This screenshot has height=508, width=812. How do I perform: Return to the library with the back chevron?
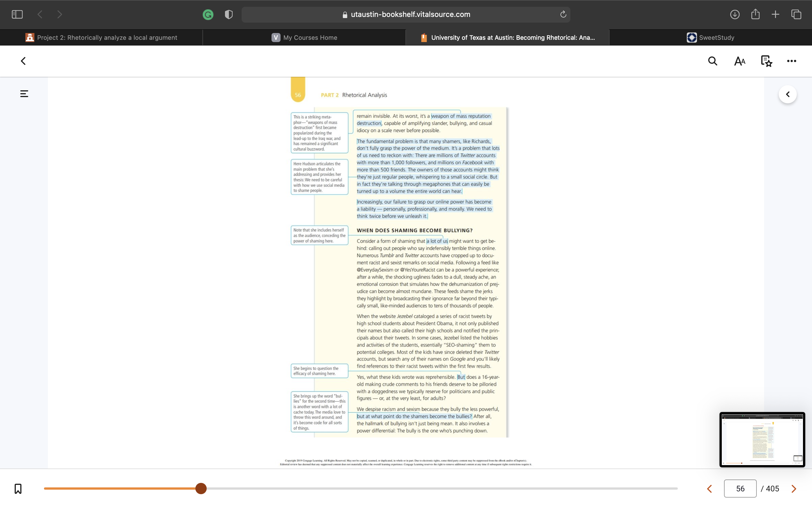(23, 61)
